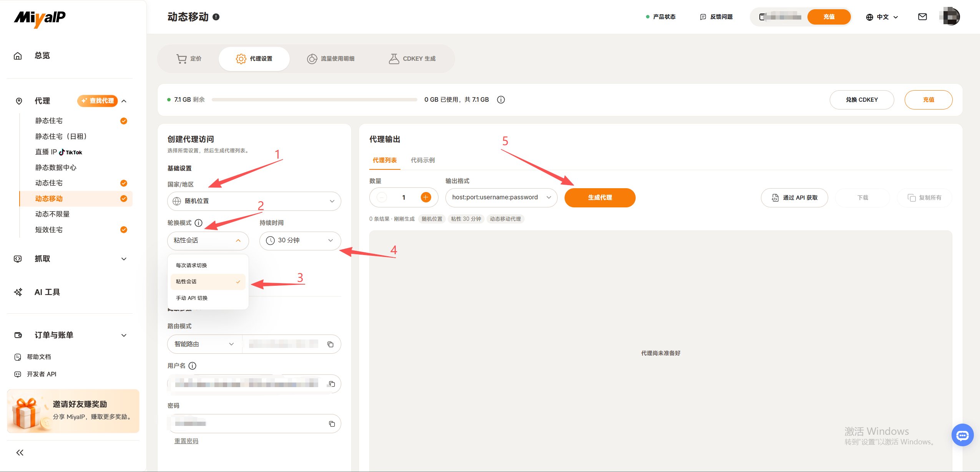Open the 输出格式 dropdown
The height and width of the screenshot is (472, 980).
pos(501,197)
